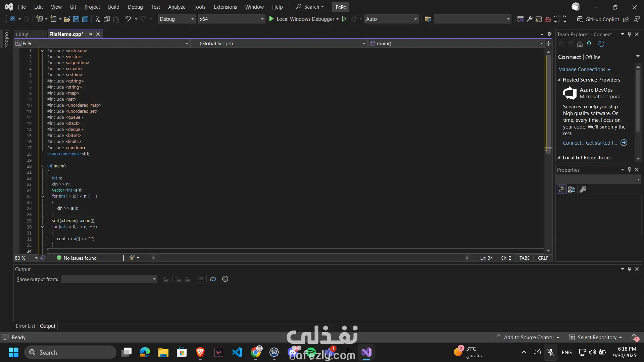Save FileName.cpp using the Save icon

click(x=76, y=19)
